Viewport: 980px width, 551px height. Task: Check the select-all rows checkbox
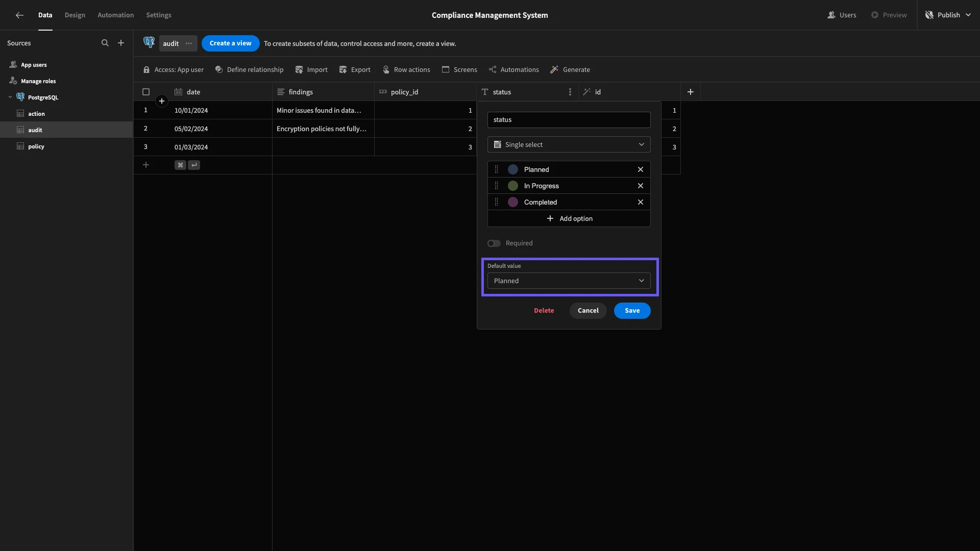[x=146, y=92]
